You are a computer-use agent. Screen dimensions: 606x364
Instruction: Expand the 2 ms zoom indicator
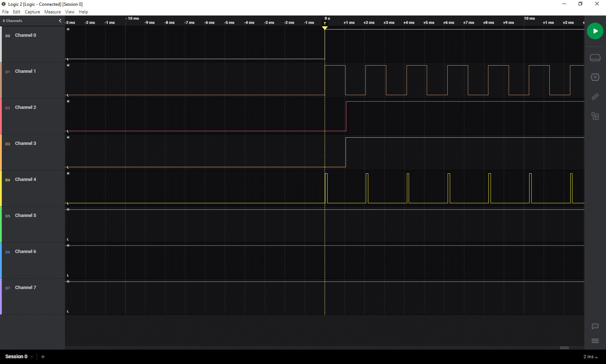click(x=590, y=357)
